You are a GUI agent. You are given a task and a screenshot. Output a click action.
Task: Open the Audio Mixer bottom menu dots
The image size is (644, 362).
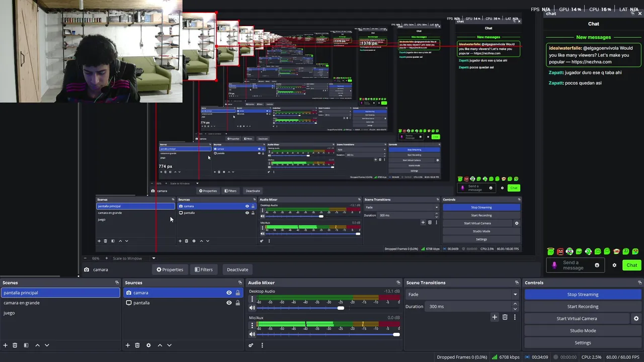[262, 345]
